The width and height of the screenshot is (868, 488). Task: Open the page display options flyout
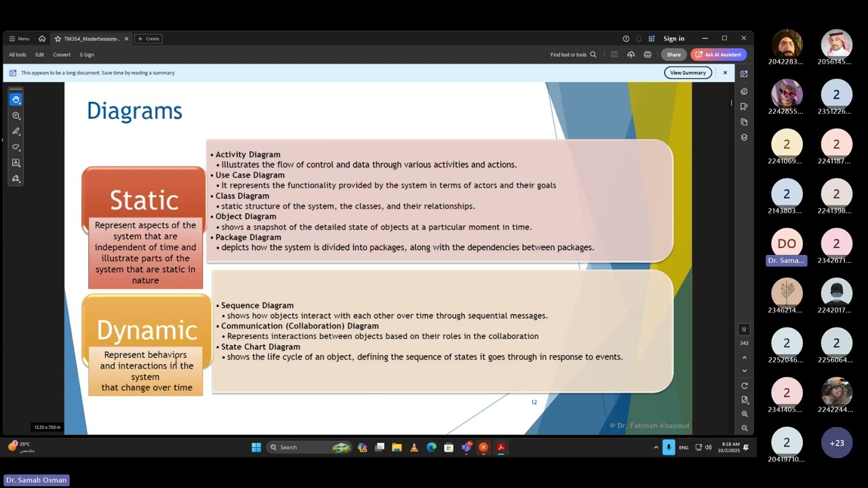[744, 400]
